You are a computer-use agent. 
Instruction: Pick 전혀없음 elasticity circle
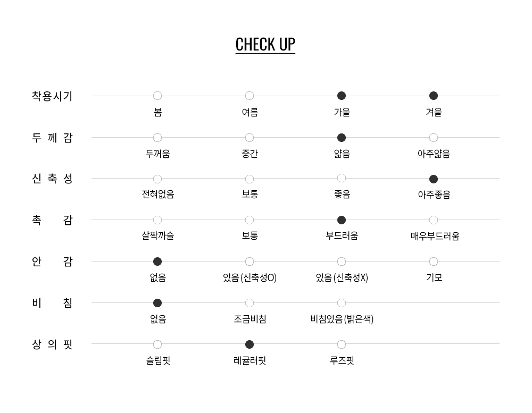click(x=157, y=179)
